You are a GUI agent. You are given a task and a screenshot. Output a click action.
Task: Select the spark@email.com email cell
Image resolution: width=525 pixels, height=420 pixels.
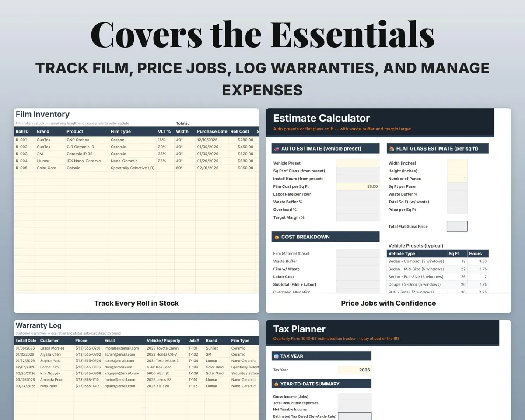(x=124, y=361)
